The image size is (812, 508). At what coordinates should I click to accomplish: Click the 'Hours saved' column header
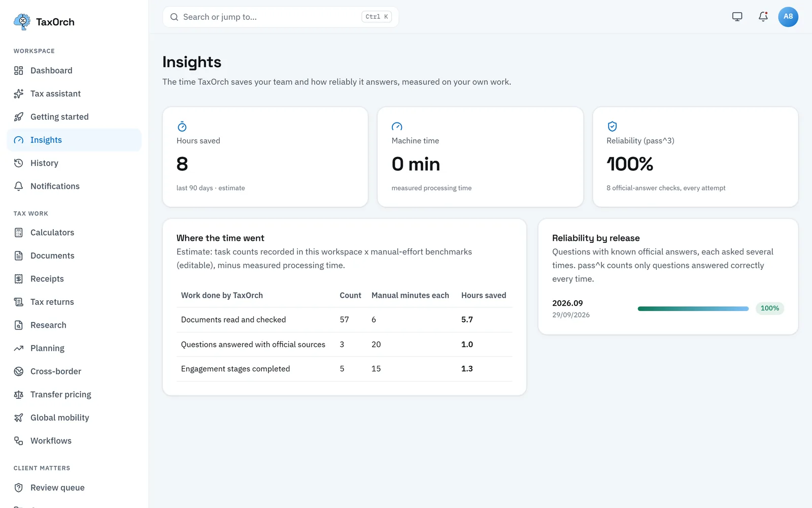click(484, 296)
